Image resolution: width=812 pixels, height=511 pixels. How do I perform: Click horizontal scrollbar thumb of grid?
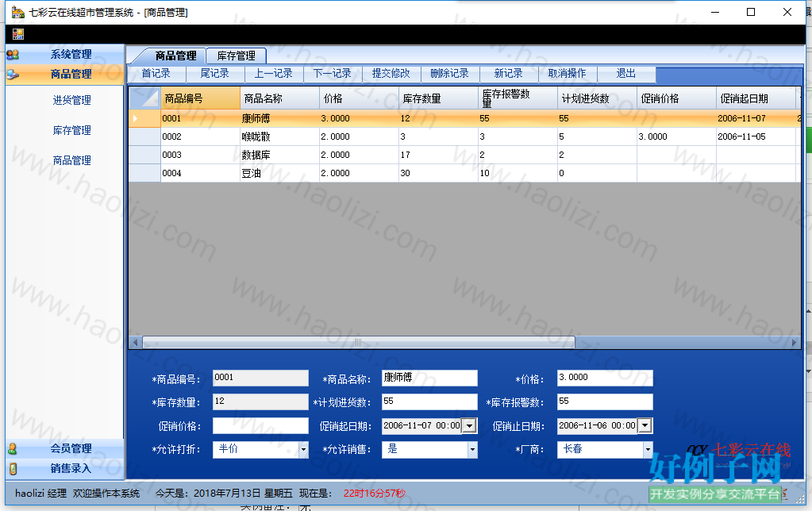pyautogui.click(x=358, y=342)
